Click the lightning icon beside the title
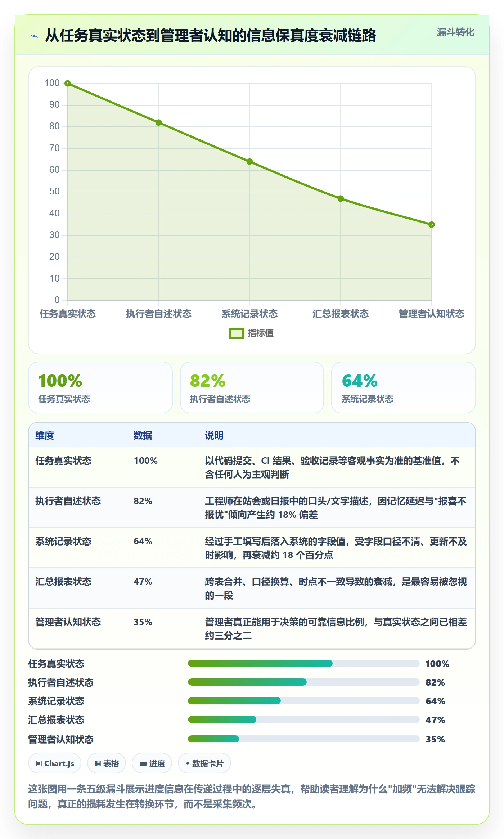Viewport: 504px width, 839px height. 34,36
